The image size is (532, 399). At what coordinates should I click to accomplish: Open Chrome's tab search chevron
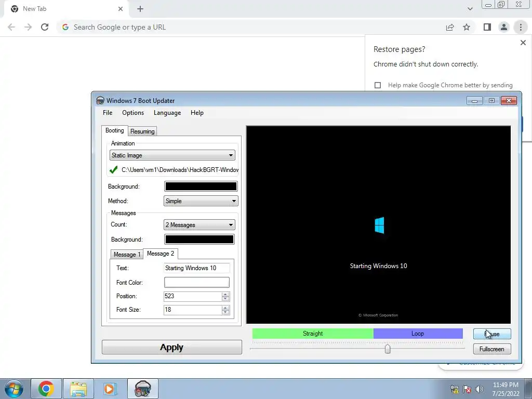click(470, 9)
